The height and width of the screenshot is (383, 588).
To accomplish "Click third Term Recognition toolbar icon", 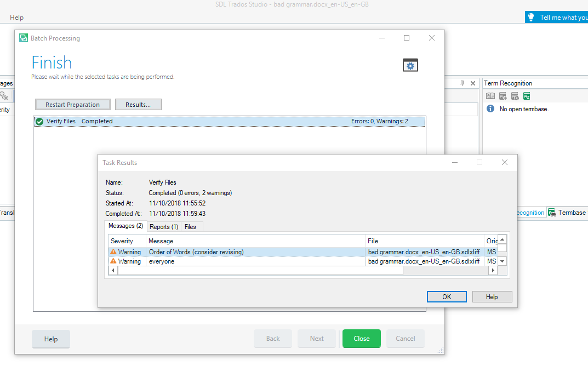I will coord(515,96).
